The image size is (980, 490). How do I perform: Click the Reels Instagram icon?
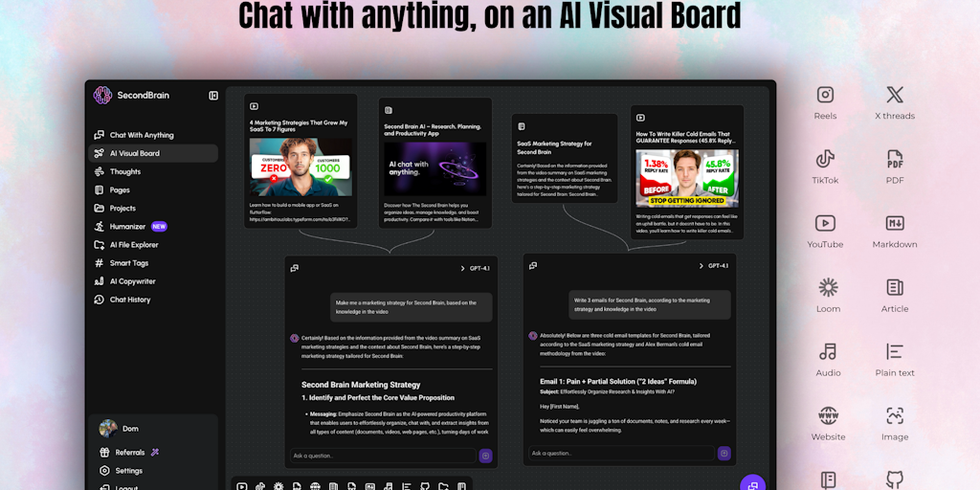pyautogui.click(x=825, y=95)
